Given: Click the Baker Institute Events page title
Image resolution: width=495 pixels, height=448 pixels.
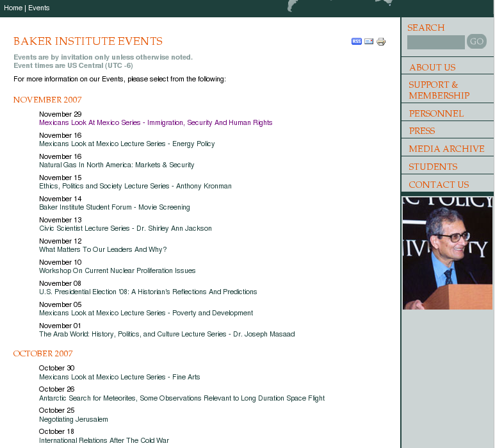Looking at the screenshot, I should (88, 42).
